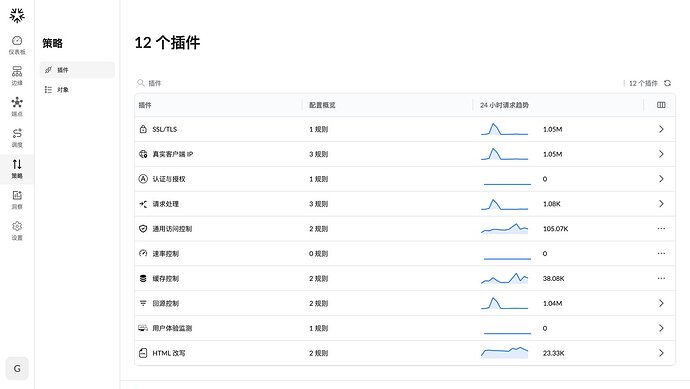Expand the 请求处理 row chevron
Image resolution: width=690 pixels, height=389 pixels.
click(661, 204)
